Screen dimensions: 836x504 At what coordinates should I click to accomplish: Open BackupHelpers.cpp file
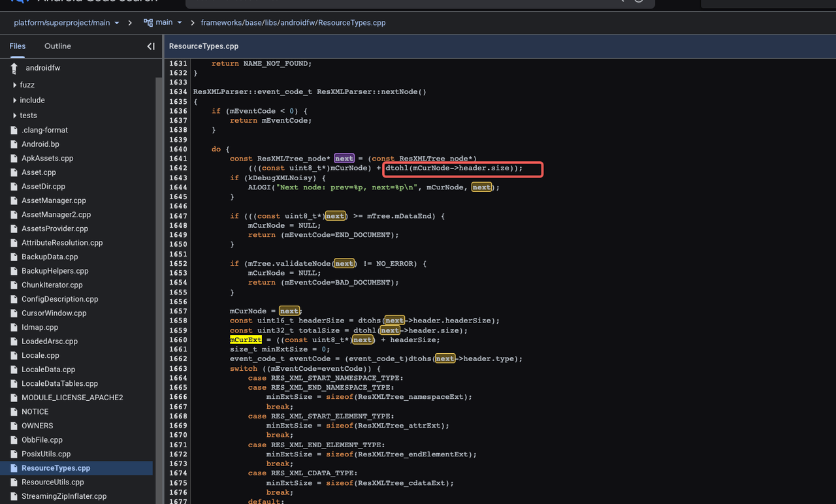pyautogui.click(x=55, y=271)
